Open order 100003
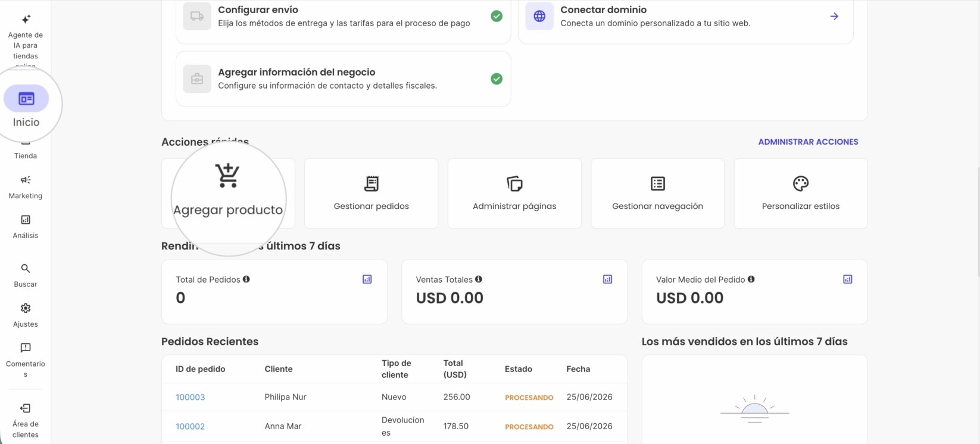The image size is (980, 444). click(x=190, y=397)
